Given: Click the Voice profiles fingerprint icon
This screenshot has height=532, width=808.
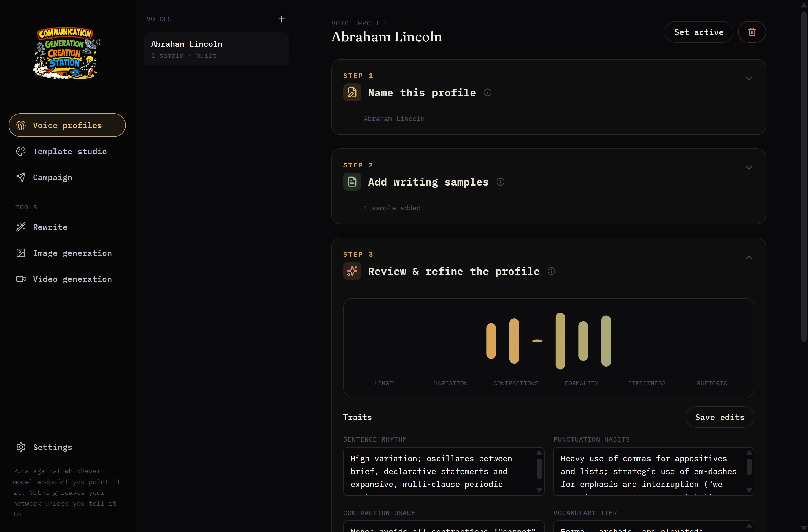Looking at the screenshot, I should 21,125.
